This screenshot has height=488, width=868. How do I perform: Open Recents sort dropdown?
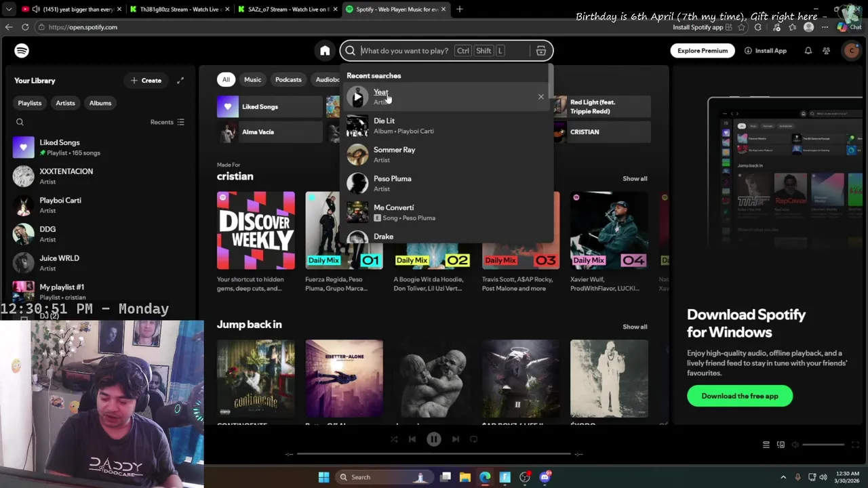click(167, 122)
